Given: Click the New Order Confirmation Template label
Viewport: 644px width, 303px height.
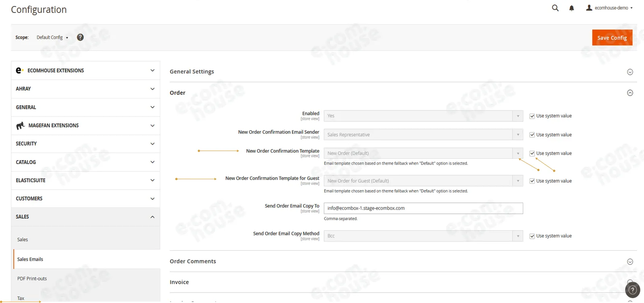Looking at the screenshot, I should (x=283, y=151).
